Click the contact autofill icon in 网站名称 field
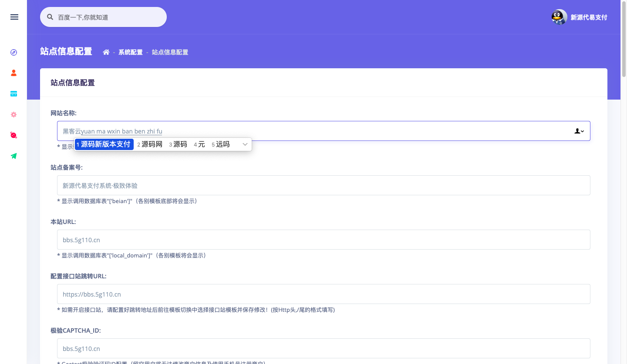The image size is (627, 364). [579, 131]
